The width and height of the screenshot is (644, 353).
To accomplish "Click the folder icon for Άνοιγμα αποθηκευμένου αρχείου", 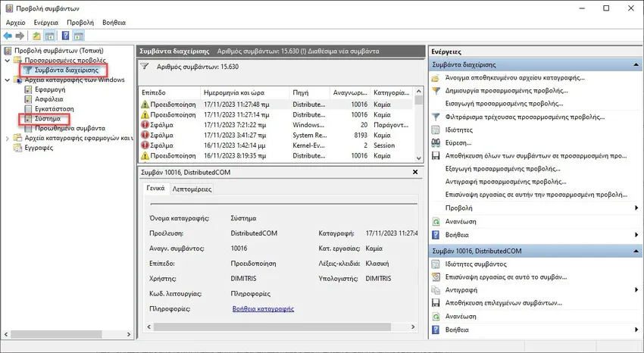I will click(436, 78).
